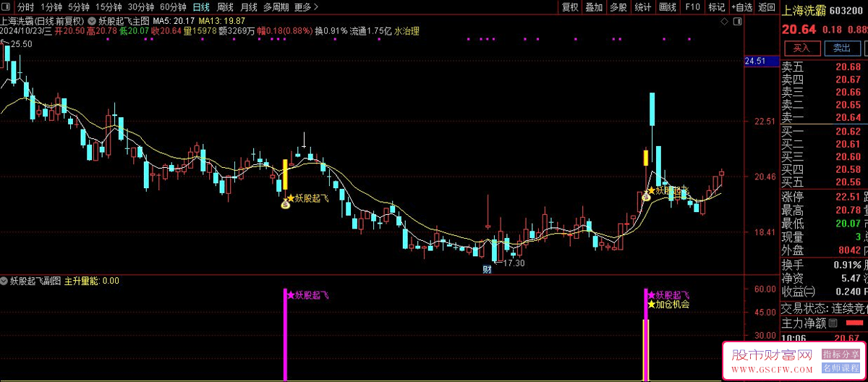Click the 主力净额 detail icon

[x=833, y=323]
